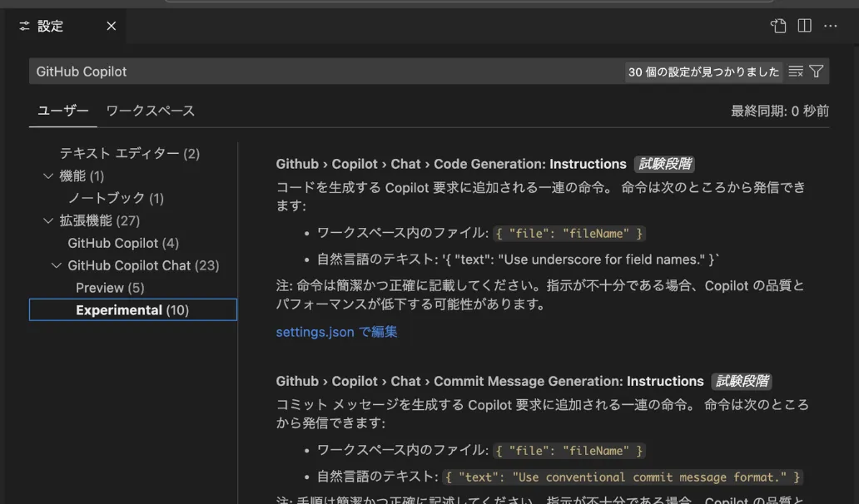Viewport: 859px width, 504px height.
Task: Click Code Generation: Instructions setting title
Action: pyautogui.click(x=451, y=164)
